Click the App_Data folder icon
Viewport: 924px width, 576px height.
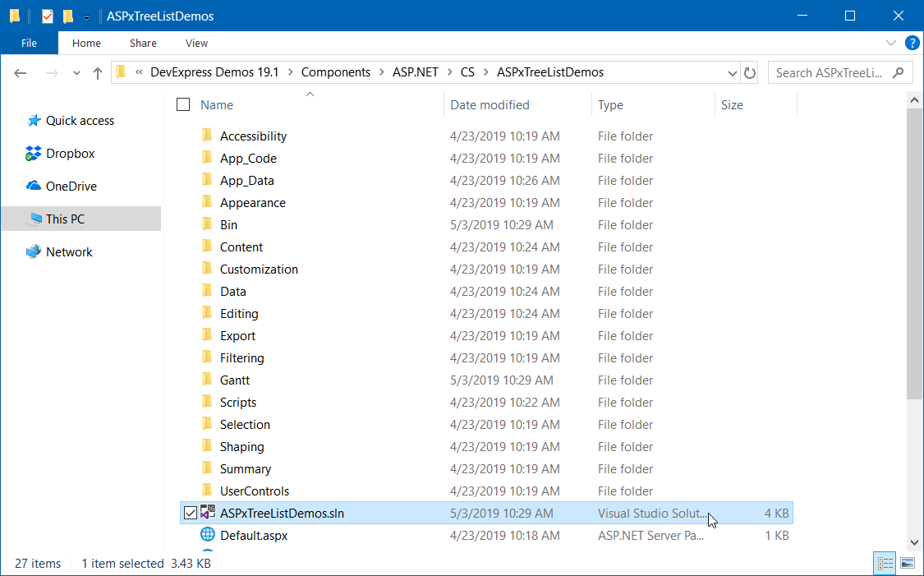coord(207,180)
